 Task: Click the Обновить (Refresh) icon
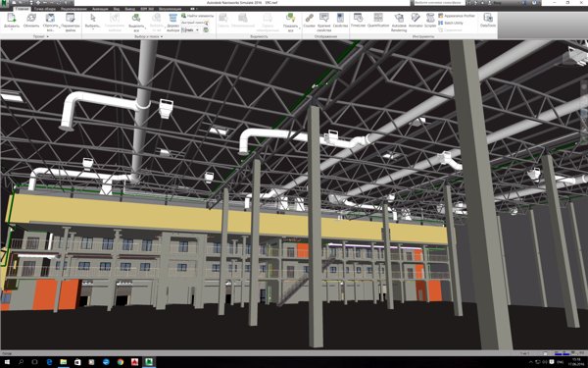pyautogui.click(x=31, y=19)
